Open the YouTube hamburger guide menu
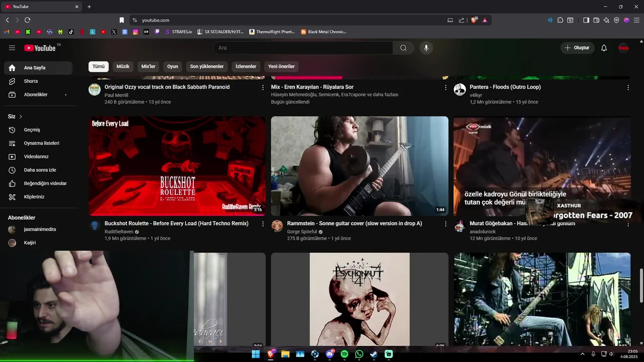The height and width of the screenshot is (362, 644). 12,48
